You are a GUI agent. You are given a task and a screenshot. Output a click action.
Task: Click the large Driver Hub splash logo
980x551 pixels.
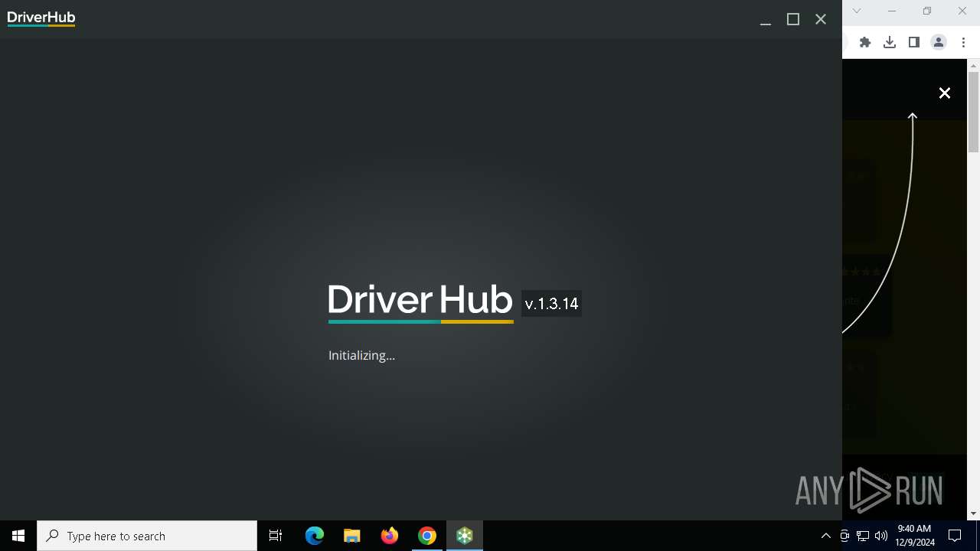tap(421, 303)
